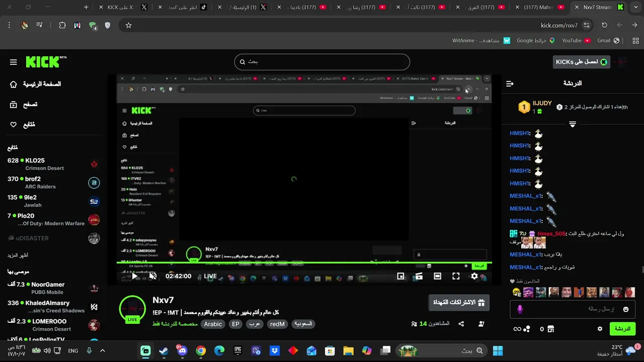644x362 pixels.
Task: Open the KLO25 channel in sidebar
Action: pos(54,164)
